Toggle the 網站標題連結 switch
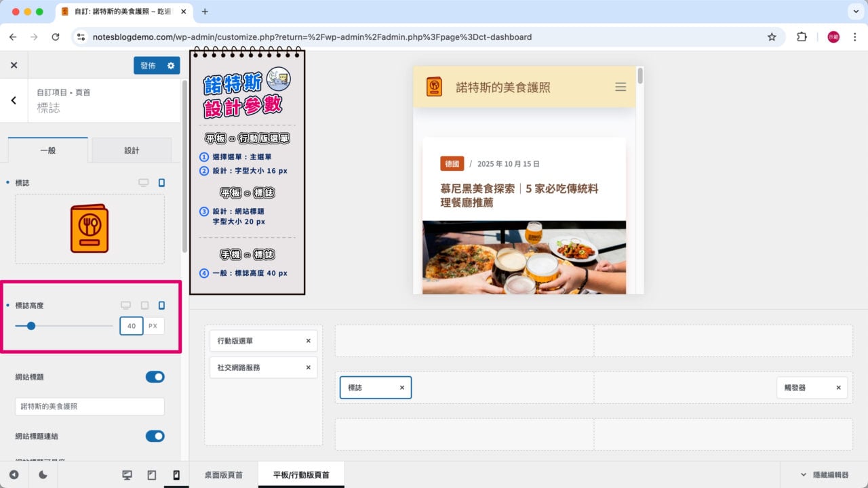 [x=155, y=436]
